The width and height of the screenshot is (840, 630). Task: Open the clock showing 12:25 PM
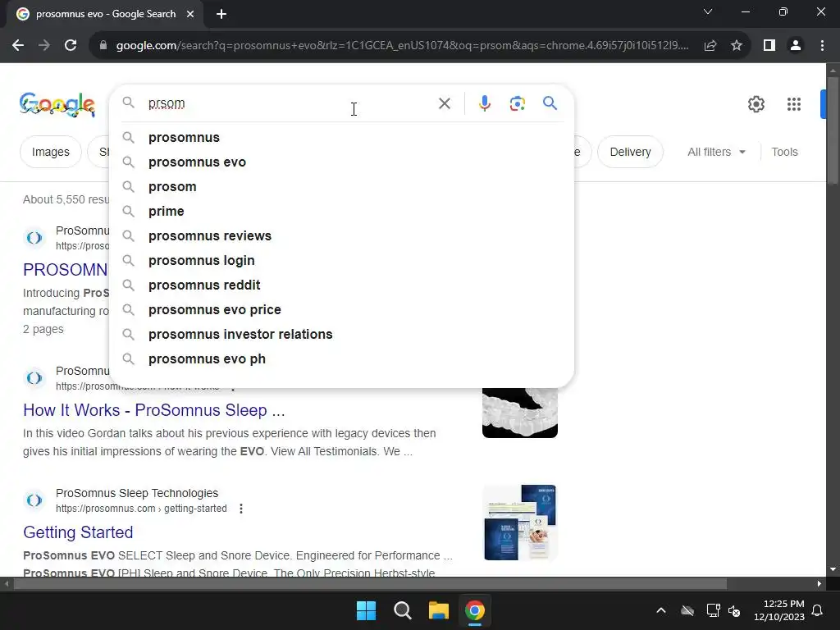coord(779,610)
